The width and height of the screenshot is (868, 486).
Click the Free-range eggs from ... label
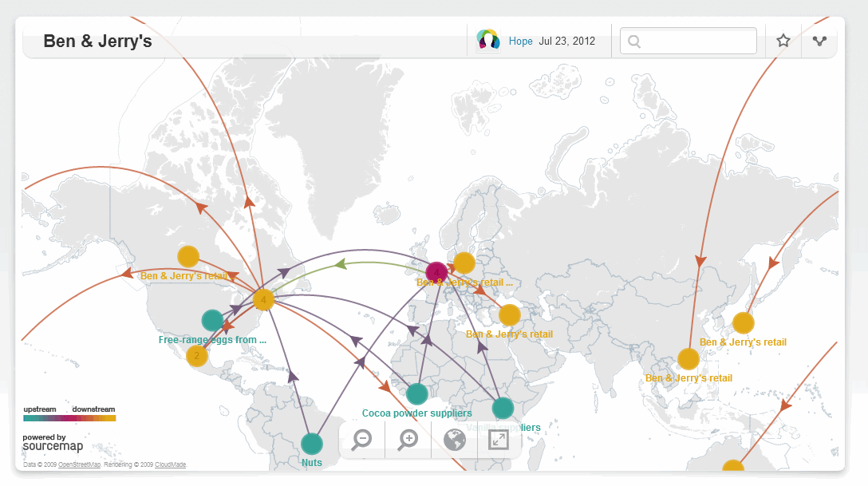(212, 340)
